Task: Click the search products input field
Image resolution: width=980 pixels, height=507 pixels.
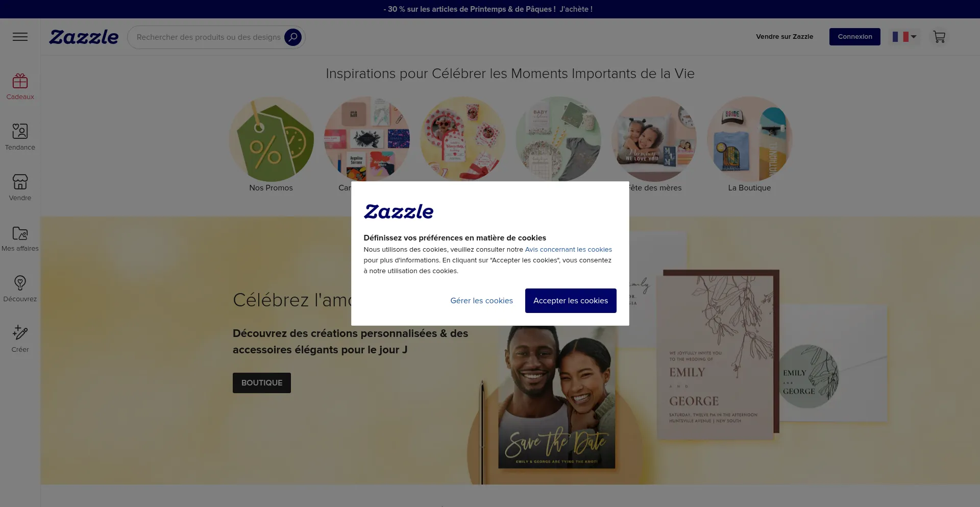Action: 208,37
